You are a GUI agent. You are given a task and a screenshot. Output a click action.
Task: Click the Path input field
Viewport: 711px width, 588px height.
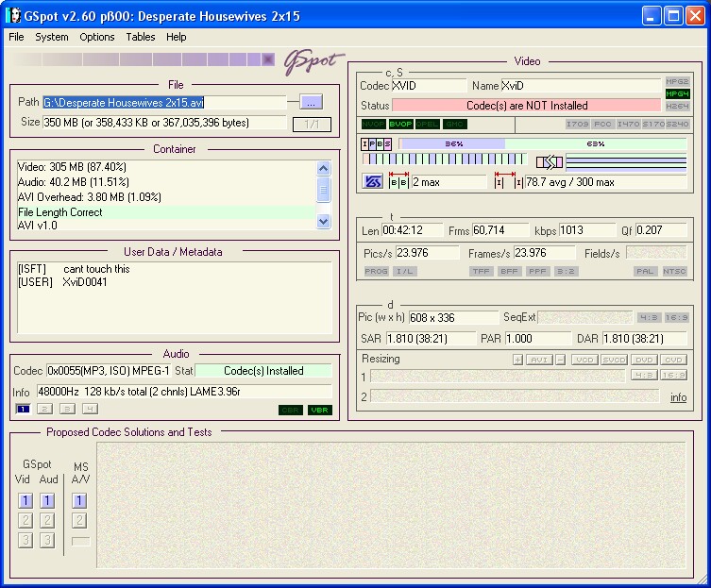click(164, 102)
